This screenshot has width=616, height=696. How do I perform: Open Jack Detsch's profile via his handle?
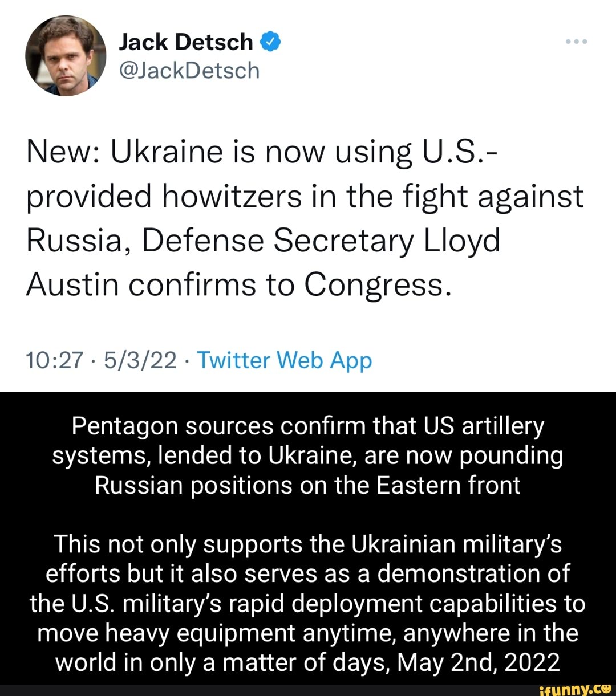[189, 70]
